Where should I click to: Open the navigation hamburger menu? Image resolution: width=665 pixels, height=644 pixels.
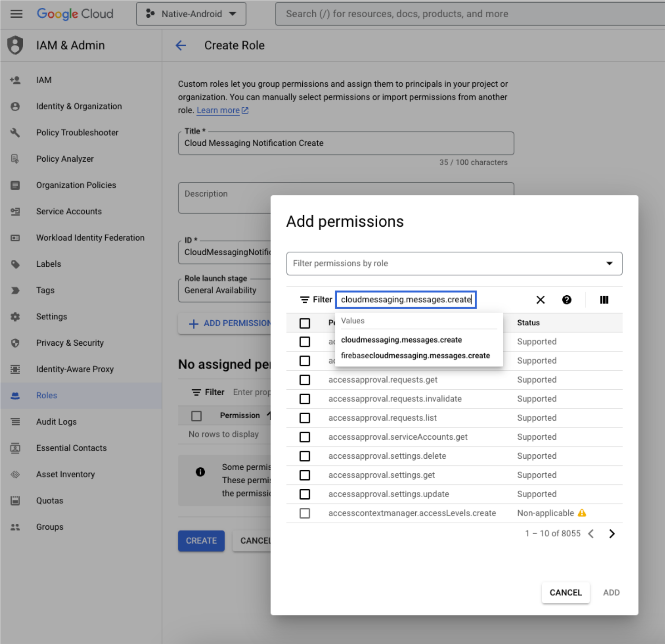[16, 13]
